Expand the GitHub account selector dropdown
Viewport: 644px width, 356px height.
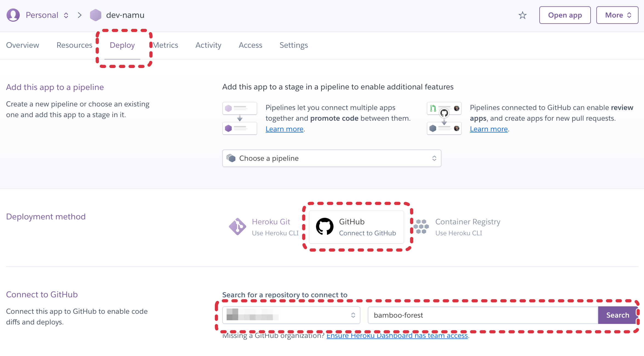point(291,315)
